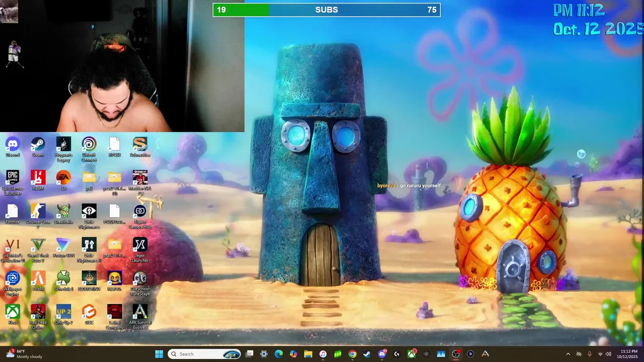Select the R.E.P.O. desktop icon
This screenshot has height=362, width=644.
(x=114, y=281)
